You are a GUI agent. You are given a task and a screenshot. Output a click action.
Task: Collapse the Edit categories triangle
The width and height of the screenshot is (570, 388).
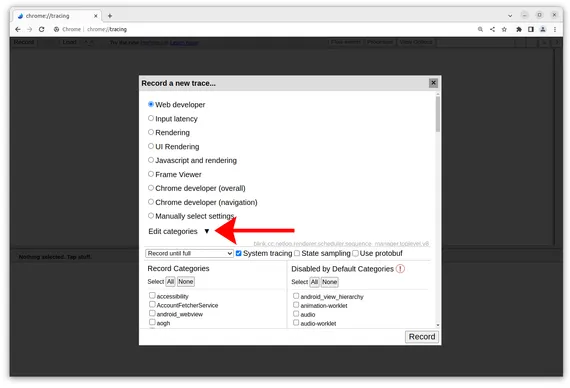click(x=207, y=231)
